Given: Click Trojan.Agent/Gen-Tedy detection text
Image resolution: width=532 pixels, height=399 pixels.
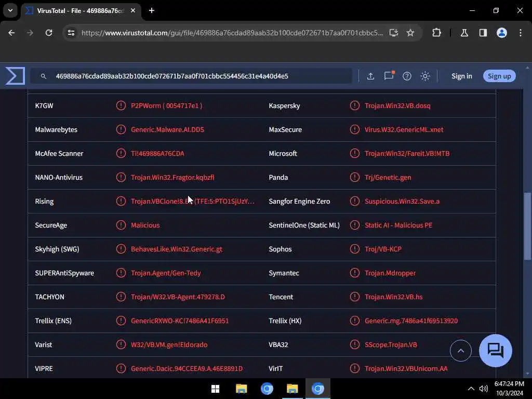Looking at the screenshot, I should (x=166, y=273).
